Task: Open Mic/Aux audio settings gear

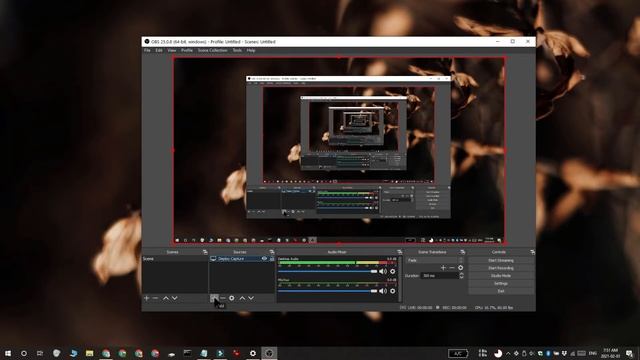Action: pos(393,291)
